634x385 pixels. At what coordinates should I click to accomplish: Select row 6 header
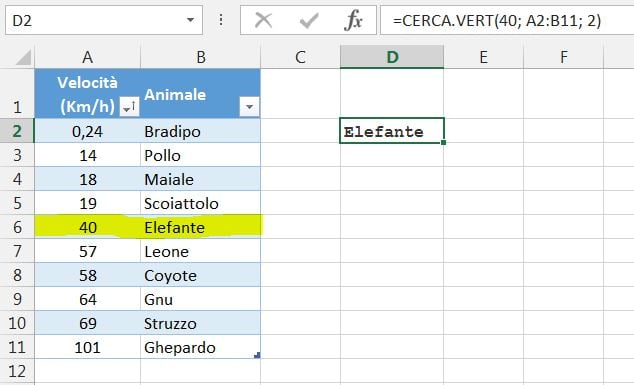(17, 227)
